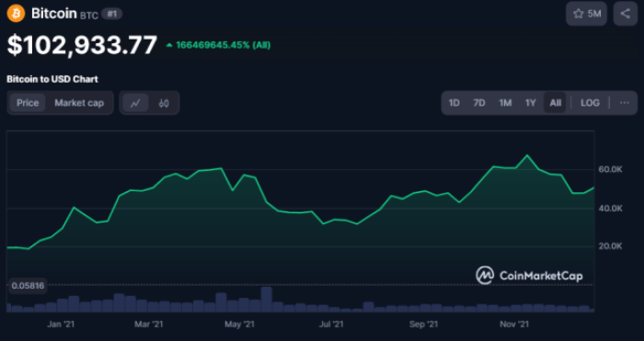Click the 0.05816 price marker label
644x341 pixels.
tap(28, 286)
